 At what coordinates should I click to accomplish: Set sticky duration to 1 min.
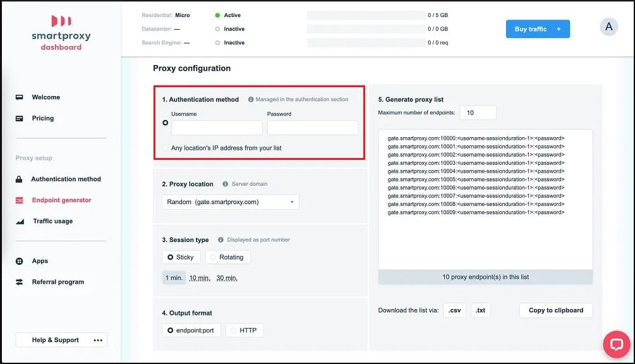pos(174,278)
